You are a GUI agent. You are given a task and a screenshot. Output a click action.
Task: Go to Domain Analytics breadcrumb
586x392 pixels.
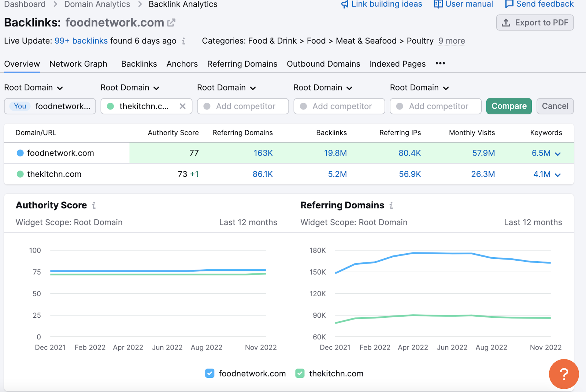[x=97, y=4]
